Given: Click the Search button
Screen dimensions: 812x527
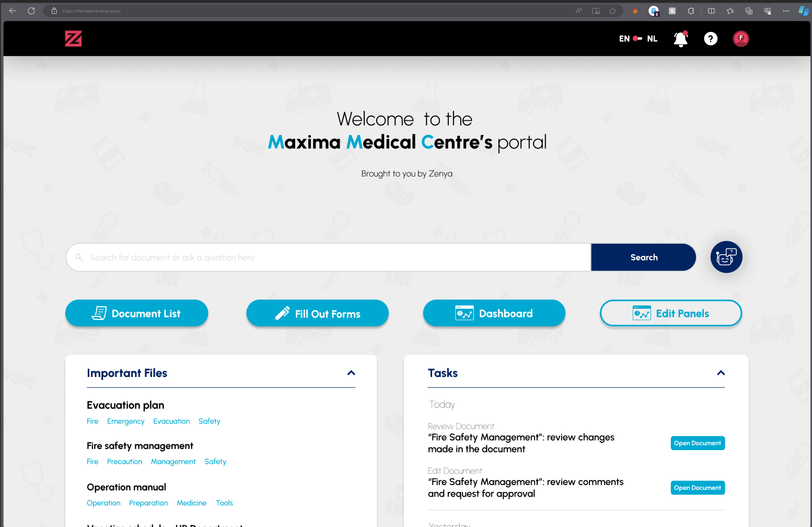Looking at the screenshot, I should pyautogui.click(x=644, y=257).
